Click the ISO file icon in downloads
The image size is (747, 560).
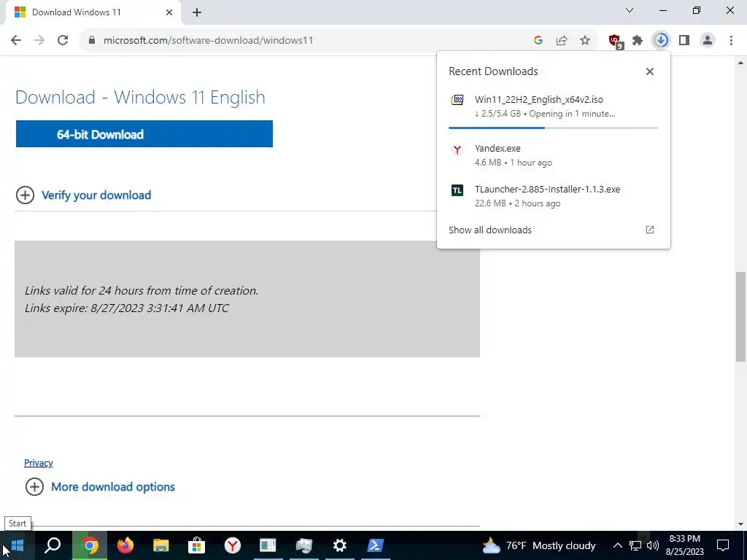457,99
